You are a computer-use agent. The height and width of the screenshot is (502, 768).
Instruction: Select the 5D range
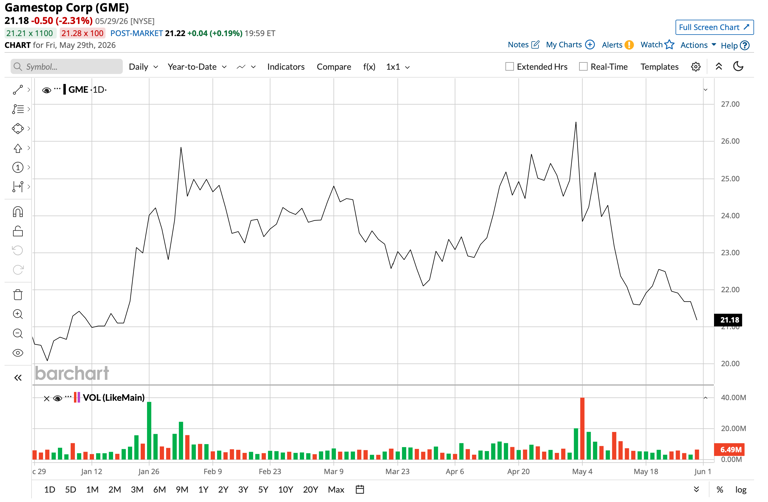[x=71, y=489]
